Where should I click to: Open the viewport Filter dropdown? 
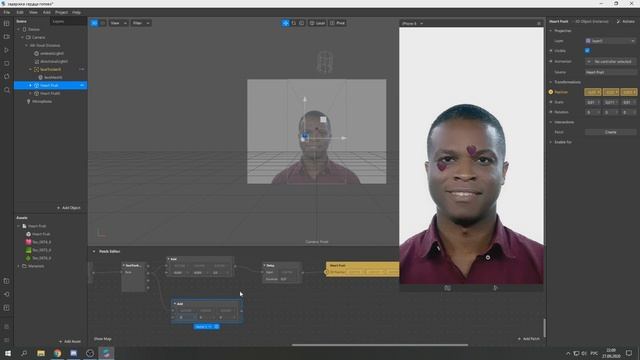141,23
